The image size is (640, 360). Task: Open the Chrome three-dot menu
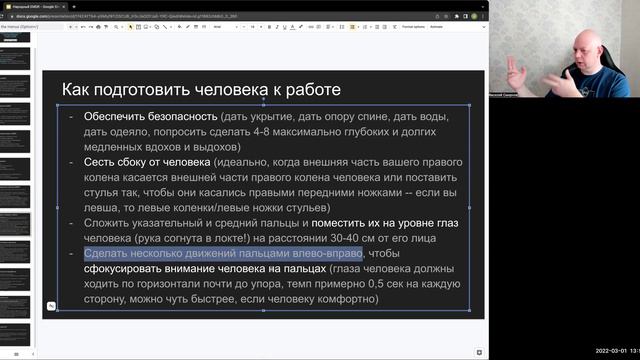(x=483, y=16)
